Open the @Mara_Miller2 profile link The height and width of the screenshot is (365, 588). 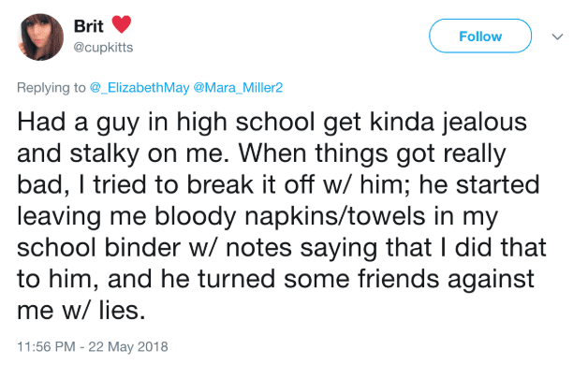coord(238,88)
